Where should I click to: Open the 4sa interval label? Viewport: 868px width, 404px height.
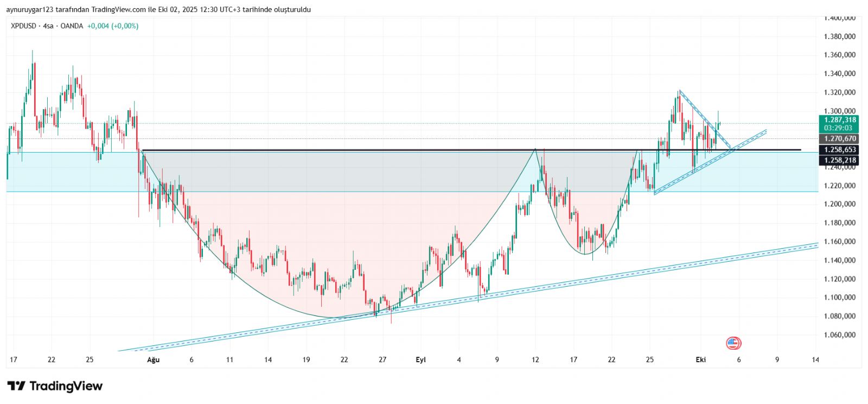[x=48, y=26]
